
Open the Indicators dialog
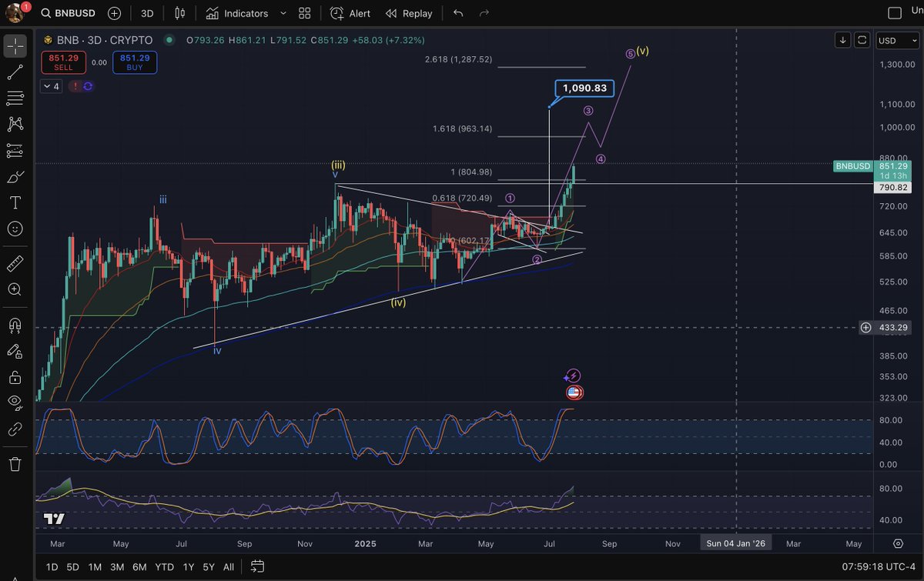coord(237,13)
